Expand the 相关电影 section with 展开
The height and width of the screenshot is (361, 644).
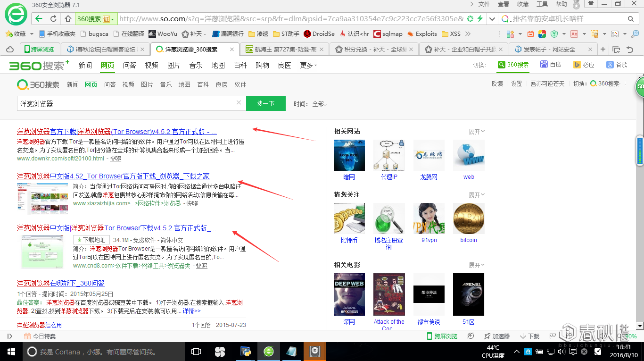pyautogui.click(x=477, y=265)
